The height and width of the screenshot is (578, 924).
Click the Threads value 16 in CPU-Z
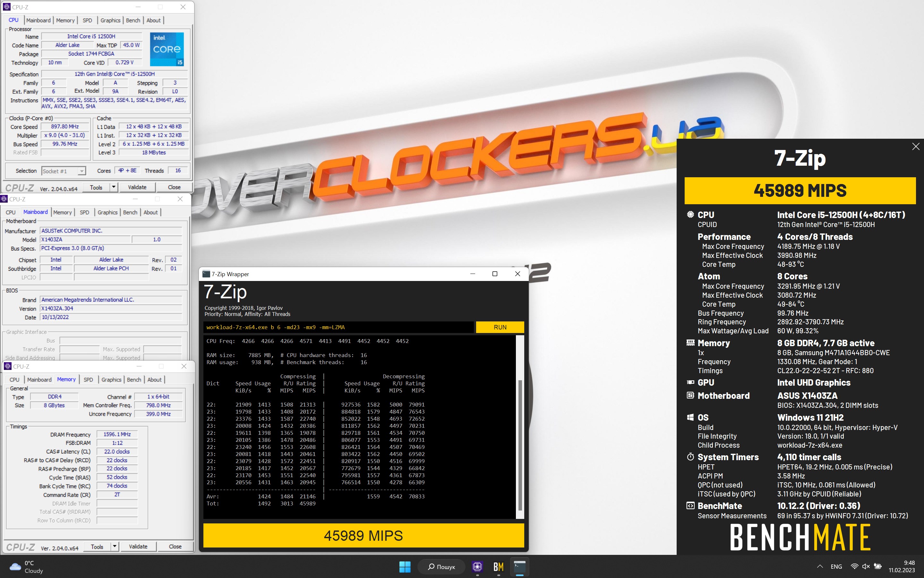pyautogui.click(x=178, y=171)
